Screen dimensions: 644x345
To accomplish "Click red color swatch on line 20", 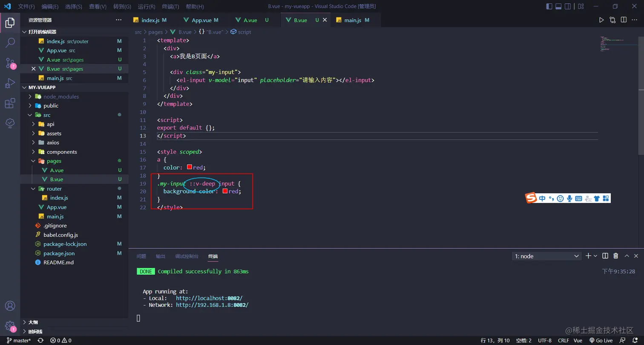I will pyautogui.click(x=225, y=191).
